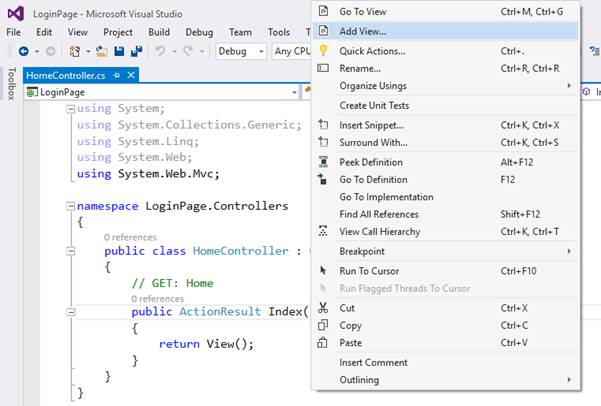
Task: Open the Tools menu
Action: (279, 32)
